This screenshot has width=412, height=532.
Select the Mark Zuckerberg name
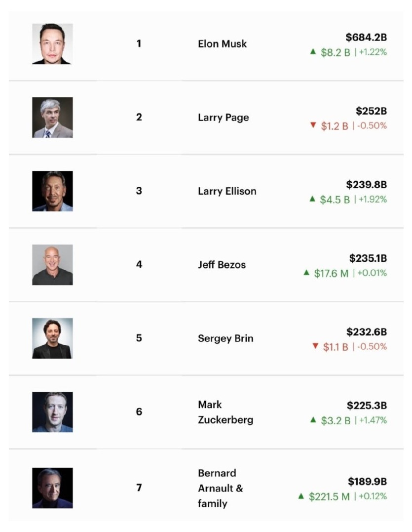[225, 412]
